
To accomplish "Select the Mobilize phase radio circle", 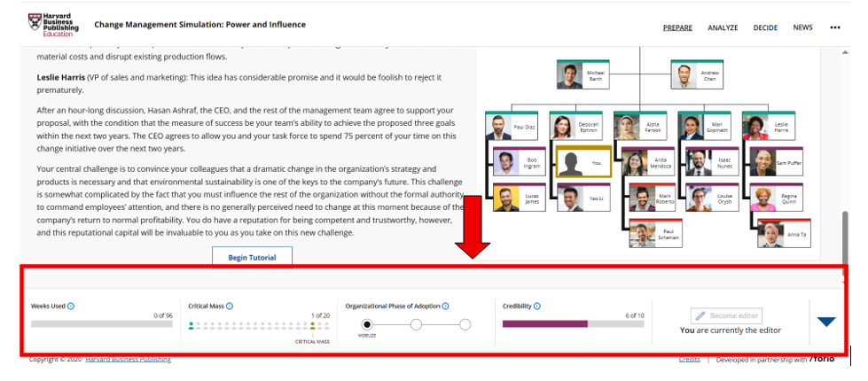I will coord(367,325).
